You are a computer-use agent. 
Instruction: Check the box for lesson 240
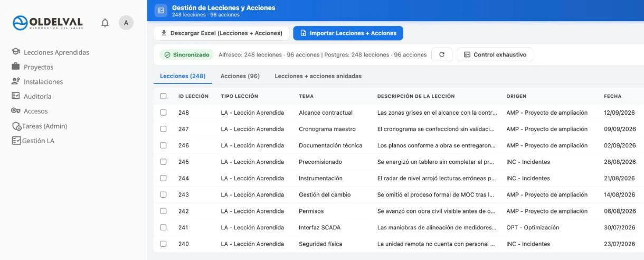tap(163, 244)
